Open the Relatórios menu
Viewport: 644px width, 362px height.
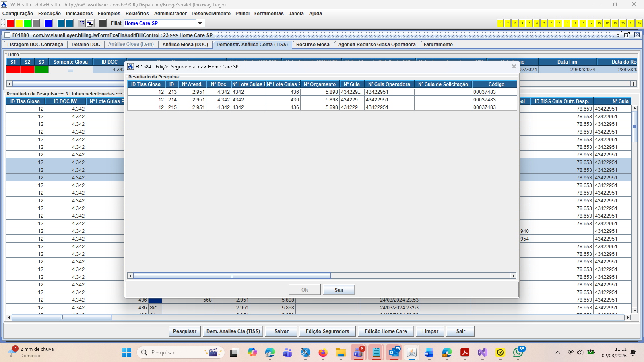coord(137,14)
